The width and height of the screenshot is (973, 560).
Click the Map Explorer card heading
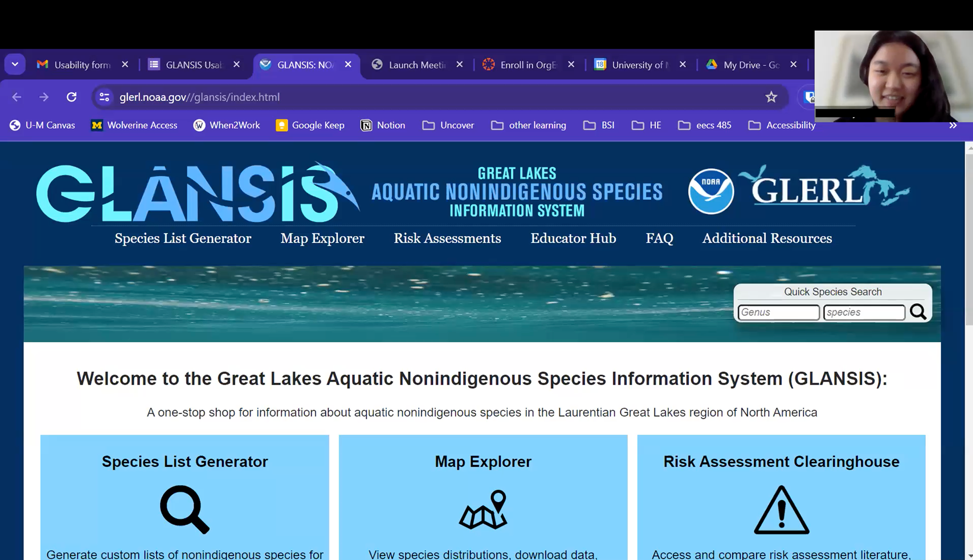pyautogui.click(x=483, y=462)
